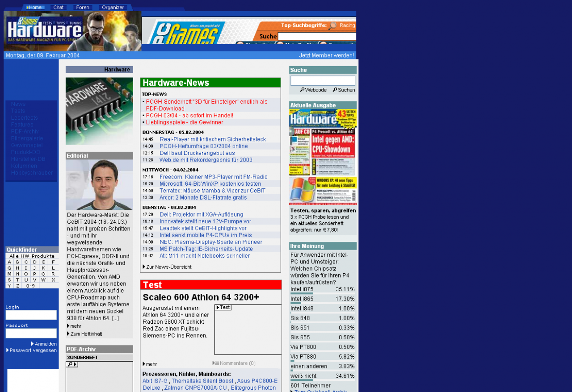The image size is (572, 392).
Task: Open Arcor: 2 Monate DSL-Flatrate gratis
Action: click(203, 197)
